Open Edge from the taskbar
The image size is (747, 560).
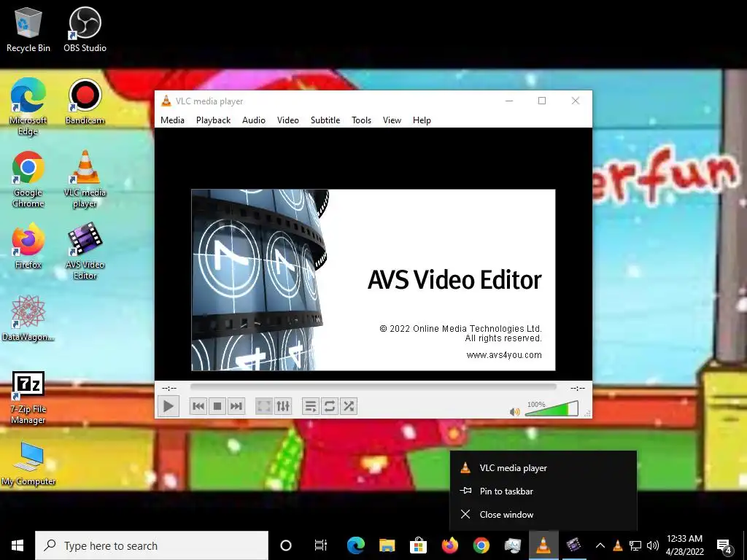pyautogui.click(x=355, y=545)
